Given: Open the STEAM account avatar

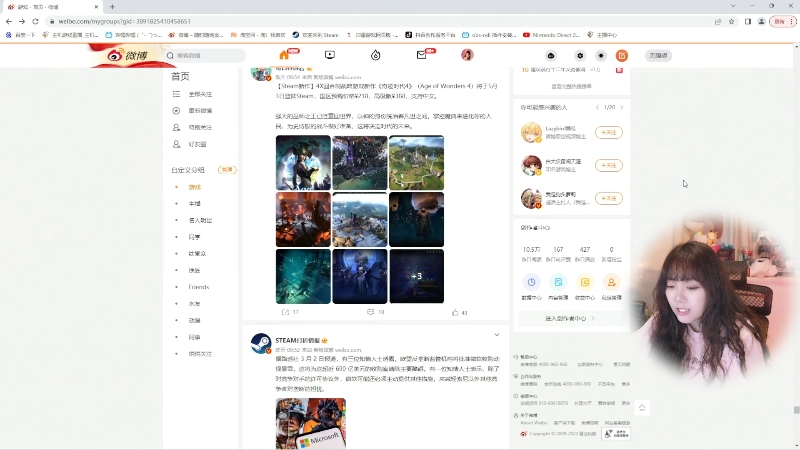Looking at the screenshot, I should point(261,343).
